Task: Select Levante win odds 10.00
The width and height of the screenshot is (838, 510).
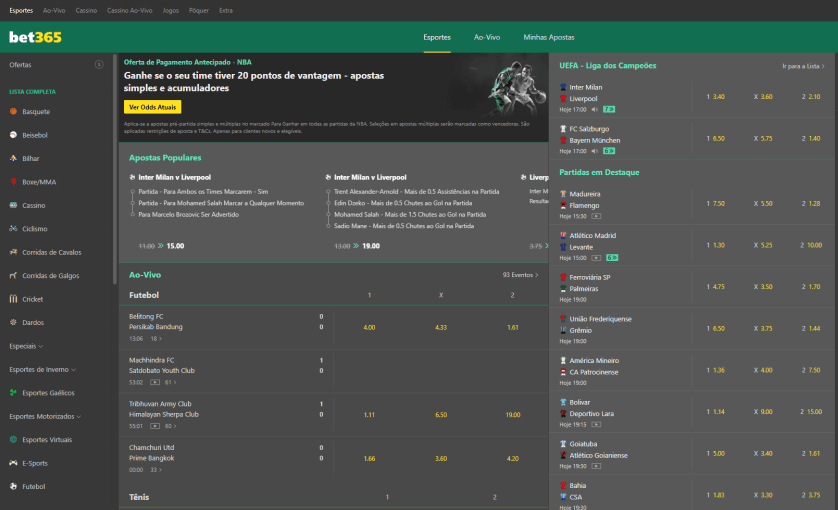Action: [811, 245]
